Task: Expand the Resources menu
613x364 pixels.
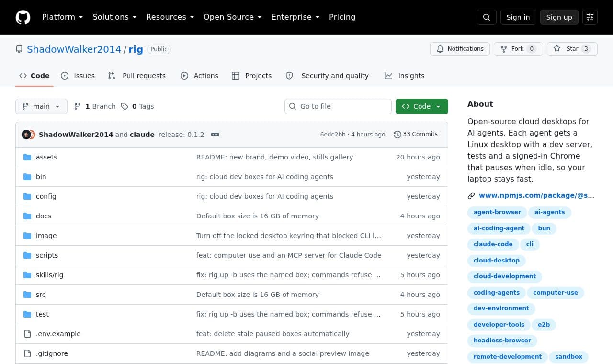Action: click(x=170, y=17)
